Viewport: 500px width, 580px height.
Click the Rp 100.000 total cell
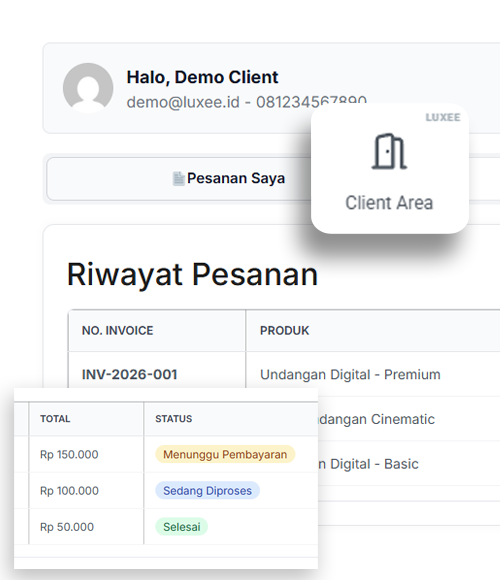pyautogui.click(x=69, y=490)
